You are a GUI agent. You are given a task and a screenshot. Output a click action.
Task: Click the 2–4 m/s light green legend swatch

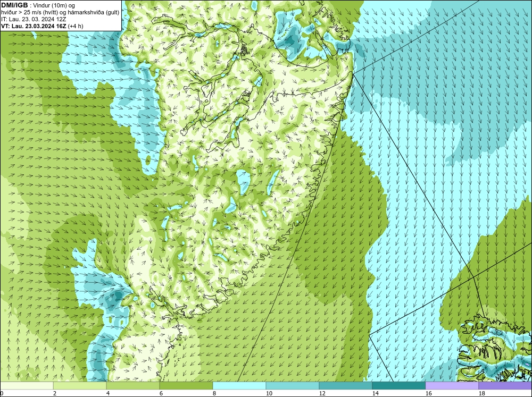point(80,385)
